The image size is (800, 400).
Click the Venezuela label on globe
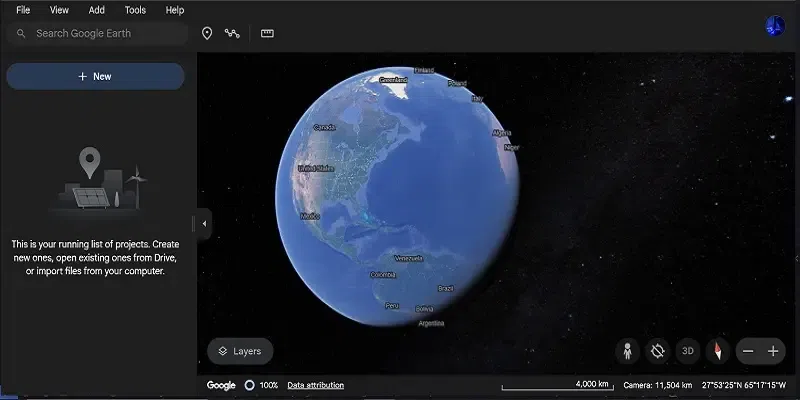pos(409,258)
